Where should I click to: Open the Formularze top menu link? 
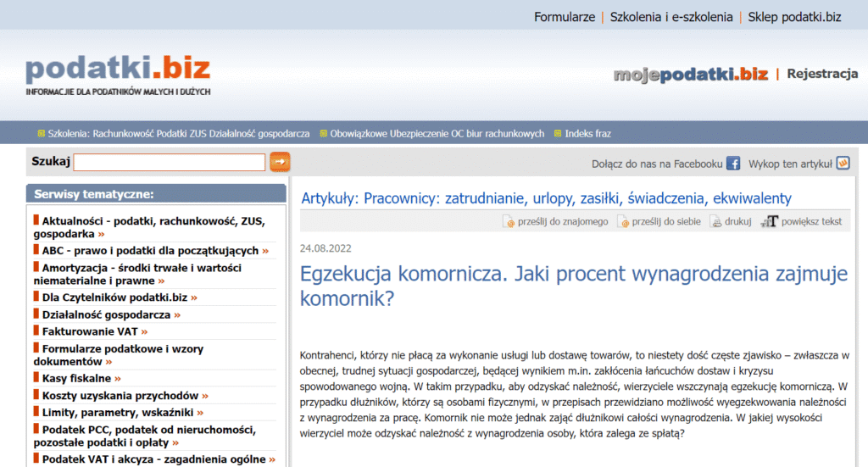[565, 17]
